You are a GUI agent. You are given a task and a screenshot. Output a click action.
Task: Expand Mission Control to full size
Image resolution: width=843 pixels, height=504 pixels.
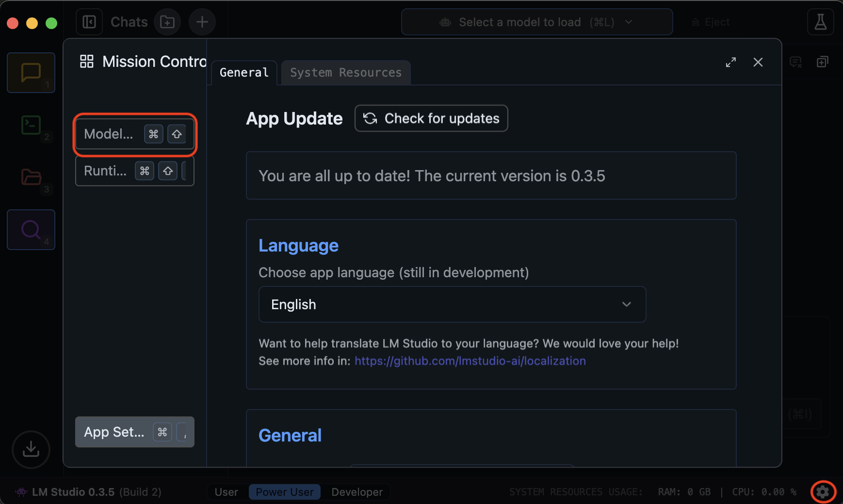tap(731, 62)
